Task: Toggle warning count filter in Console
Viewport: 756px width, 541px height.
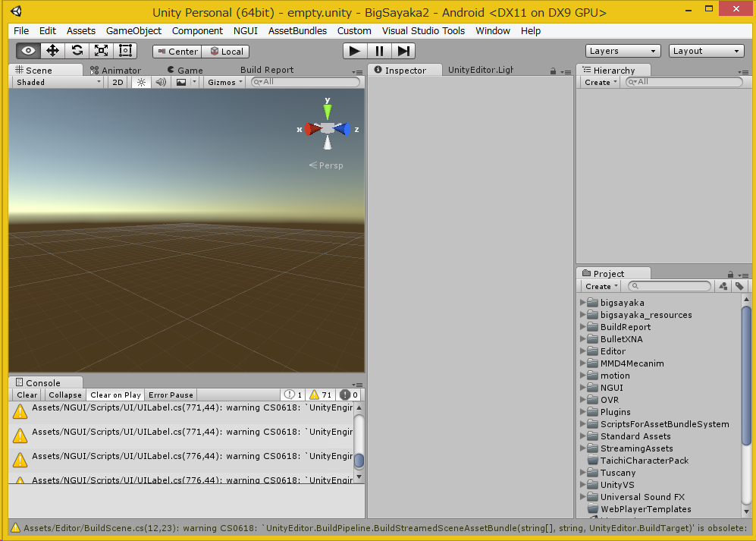Action: [x=320, y=395]
